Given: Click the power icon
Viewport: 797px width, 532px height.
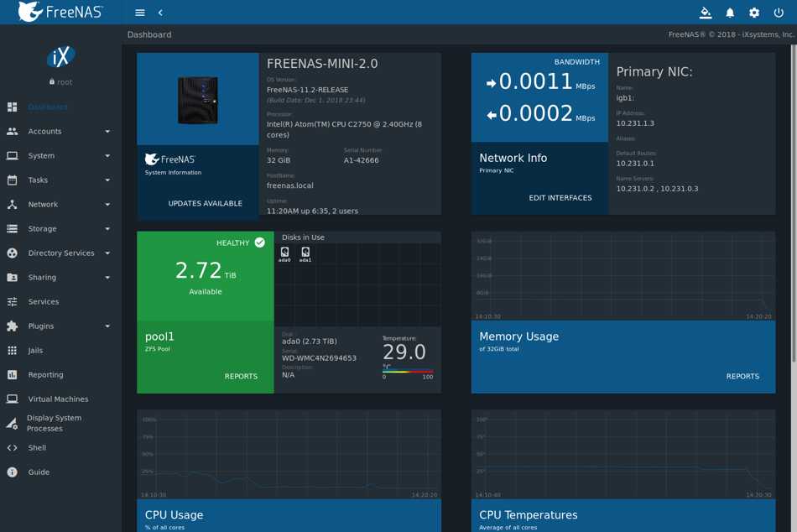Looking at the screenshot, I should click(779, 13).
